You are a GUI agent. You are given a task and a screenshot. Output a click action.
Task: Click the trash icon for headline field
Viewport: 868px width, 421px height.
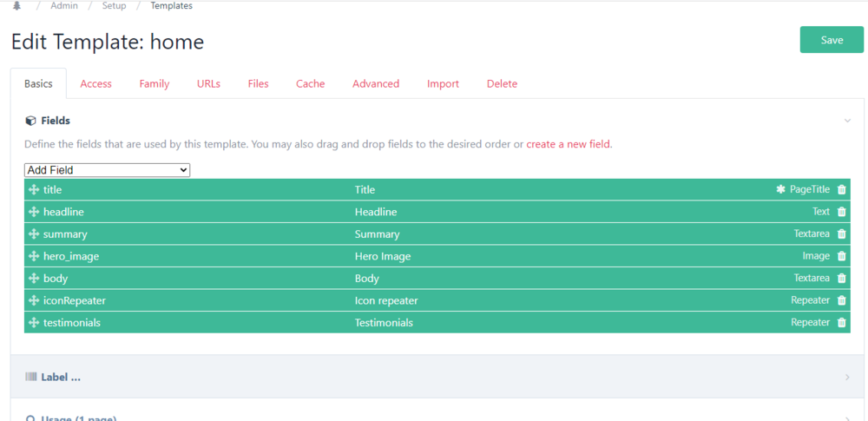(x=841, y=212)
